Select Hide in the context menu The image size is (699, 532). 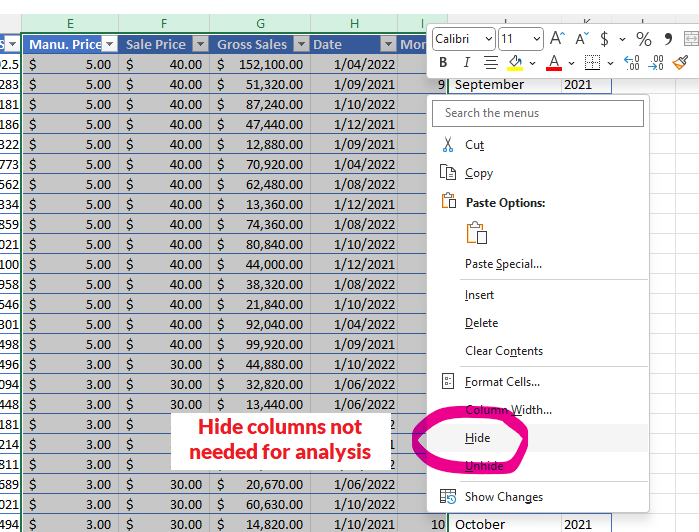coord(478,438)
